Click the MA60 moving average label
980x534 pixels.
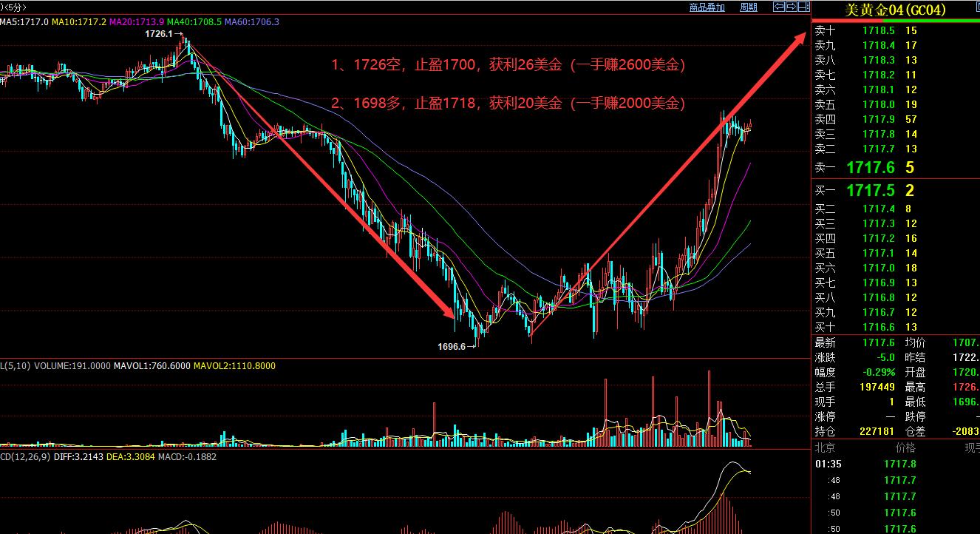tap(252, 22)
